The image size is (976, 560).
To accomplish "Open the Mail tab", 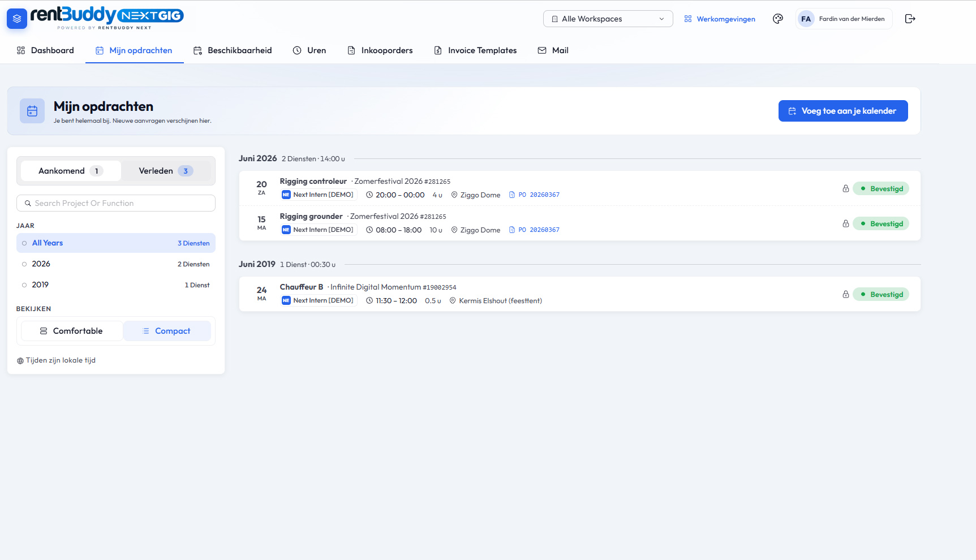I will [x=553, y=50].
